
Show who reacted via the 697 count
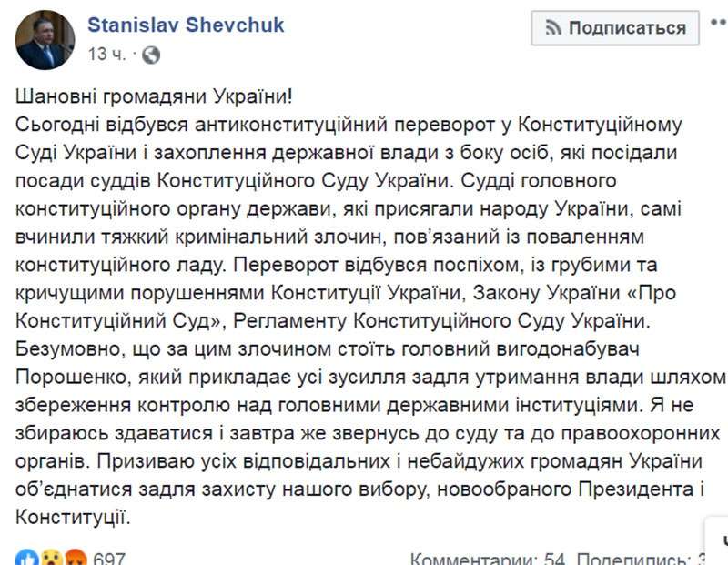[x=109, y=558]
